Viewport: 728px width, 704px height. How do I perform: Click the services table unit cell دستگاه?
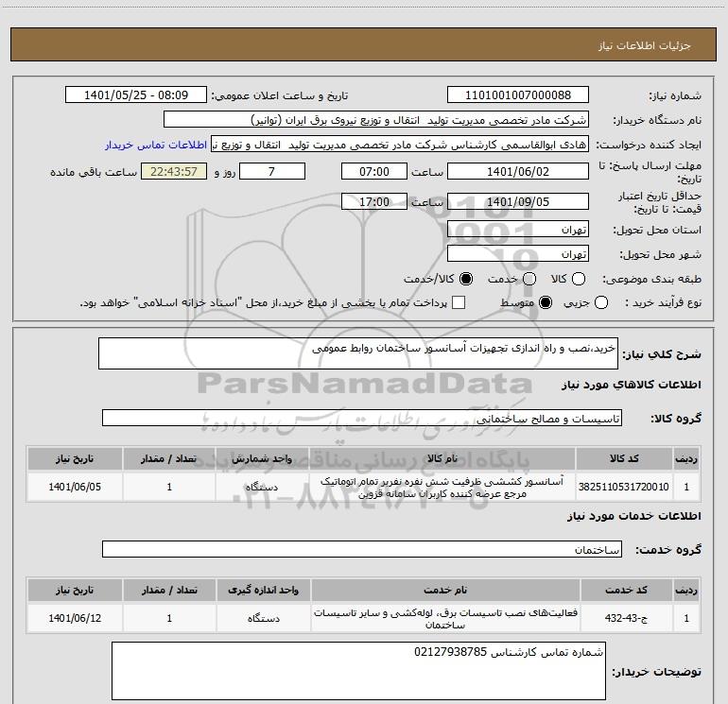(263, 618)
